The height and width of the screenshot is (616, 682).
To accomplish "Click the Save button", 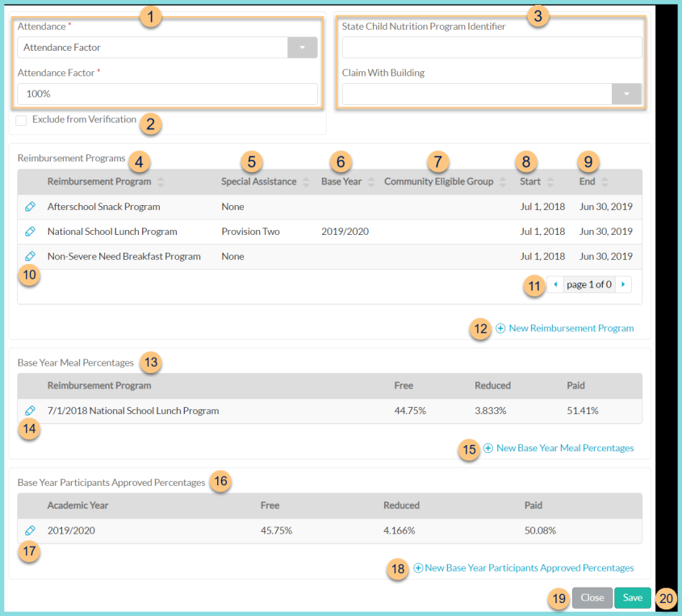I will (632, 597).
